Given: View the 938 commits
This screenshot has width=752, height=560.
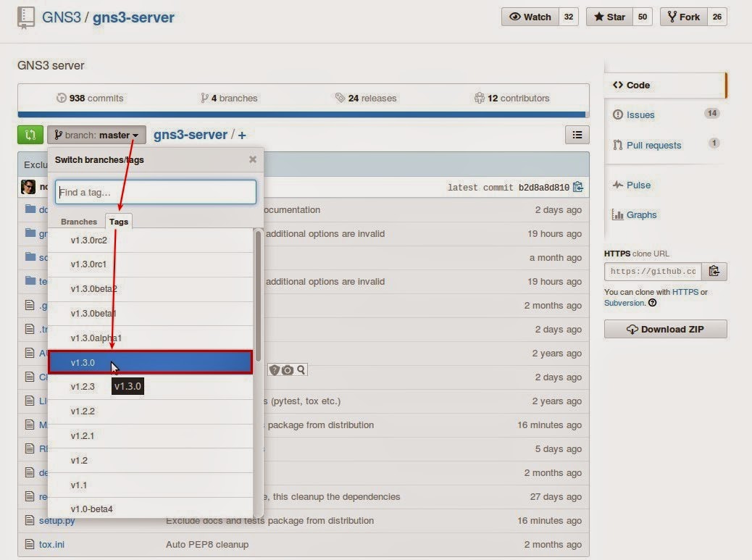Looking at the screenshot, I should click(90, 99).
